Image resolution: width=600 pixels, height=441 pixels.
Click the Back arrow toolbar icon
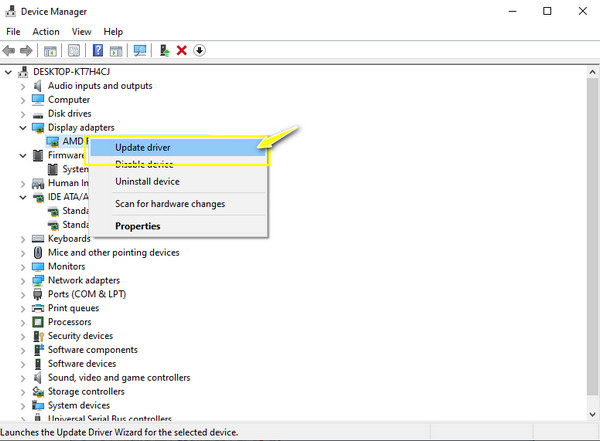tap(9, 51)
